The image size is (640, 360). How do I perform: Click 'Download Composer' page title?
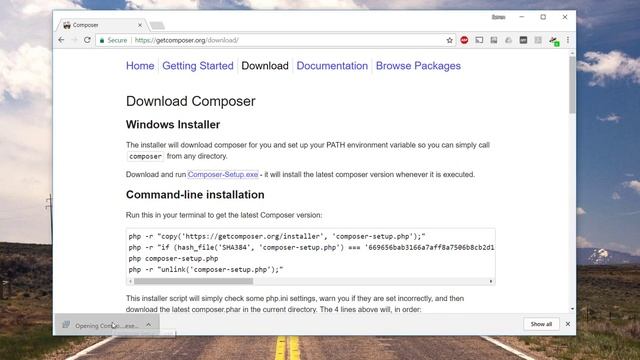[x=191, y=101]
